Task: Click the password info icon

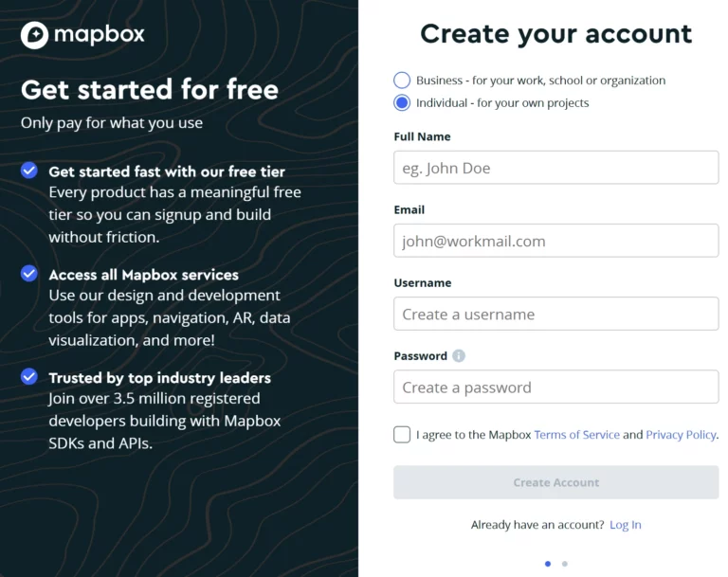Action: coord(459,356)
